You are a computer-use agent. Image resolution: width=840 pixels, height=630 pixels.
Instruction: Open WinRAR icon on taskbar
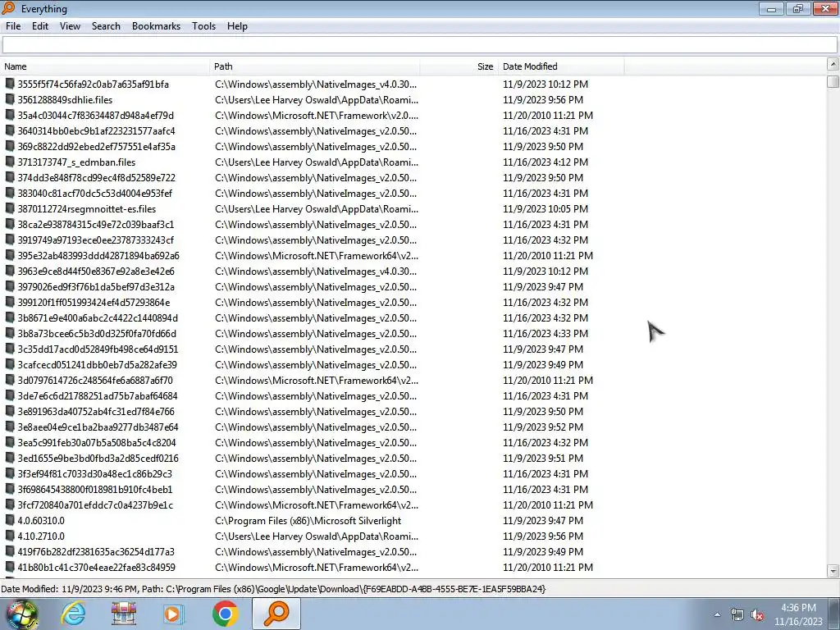pos(124,614)
